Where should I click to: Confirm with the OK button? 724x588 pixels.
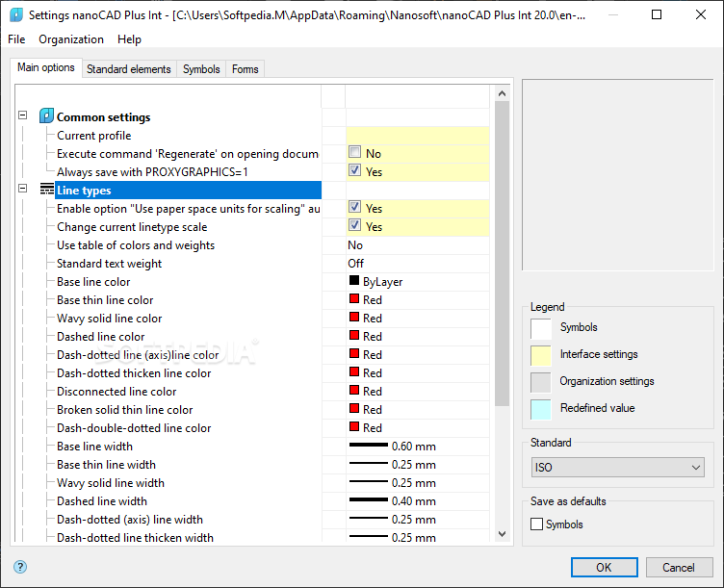point(604,567)
